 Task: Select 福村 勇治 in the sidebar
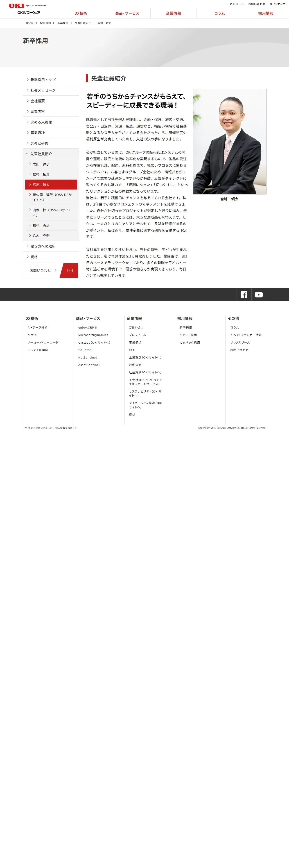pos(51,225)
